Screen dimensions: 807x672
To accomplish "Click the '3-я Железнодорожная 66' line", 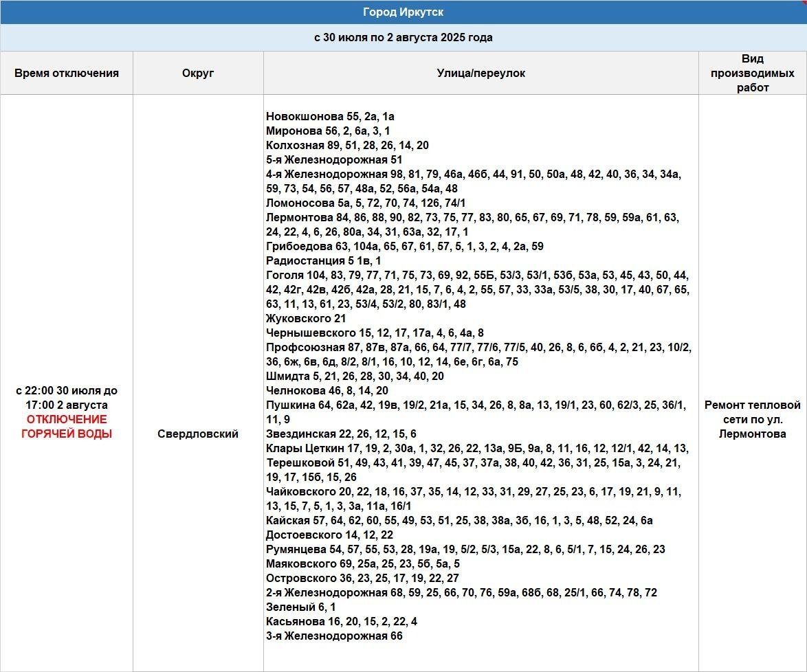I will pyautogui.click(x=334, y=635).
